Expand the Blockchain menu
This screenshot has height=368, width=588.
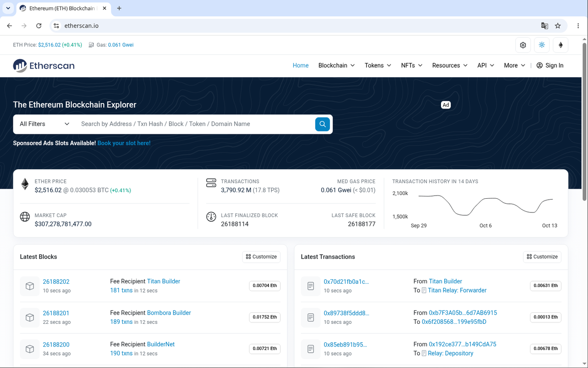[337, 66]
